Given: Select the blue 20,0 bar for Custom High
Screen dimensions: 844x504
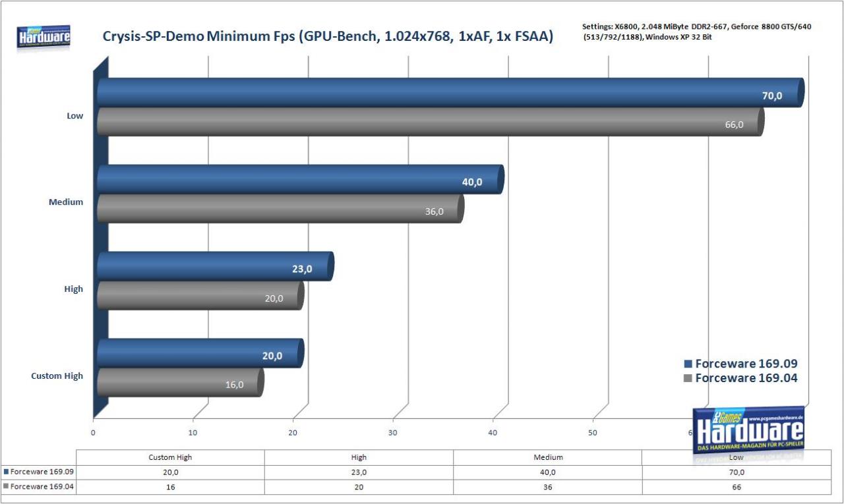Looking at the screenshot, I should [x=200, y=353].
